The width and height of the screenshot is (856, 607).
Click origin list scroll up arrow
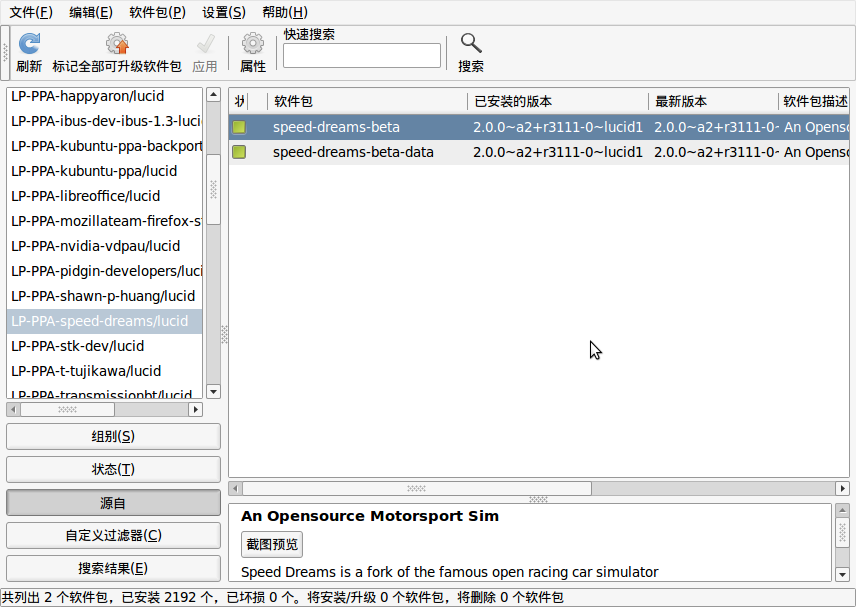tap(213, 94)
